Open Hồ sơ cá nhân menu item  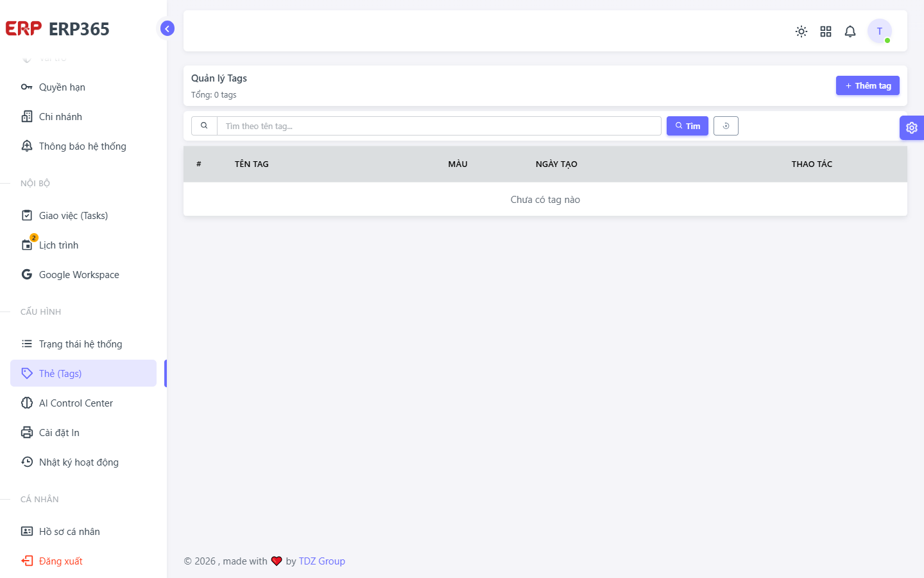click(83, 532)
